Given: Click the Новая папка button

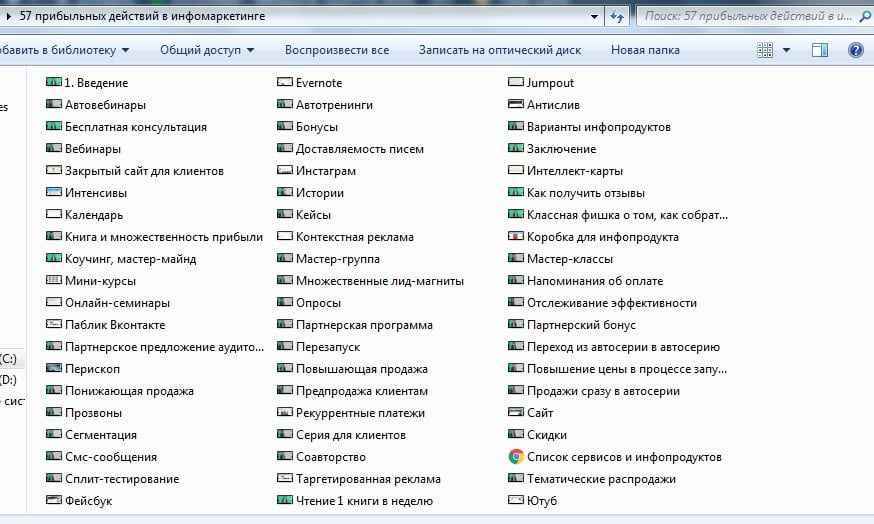Looking at the screenshot, I should coord(645,50).
